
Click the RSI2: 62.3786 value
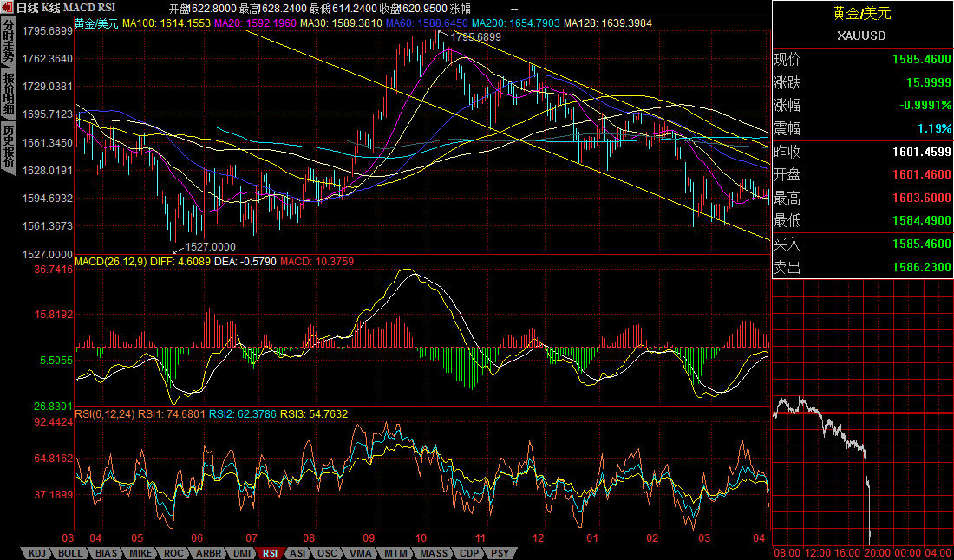[x=243, y=414]
